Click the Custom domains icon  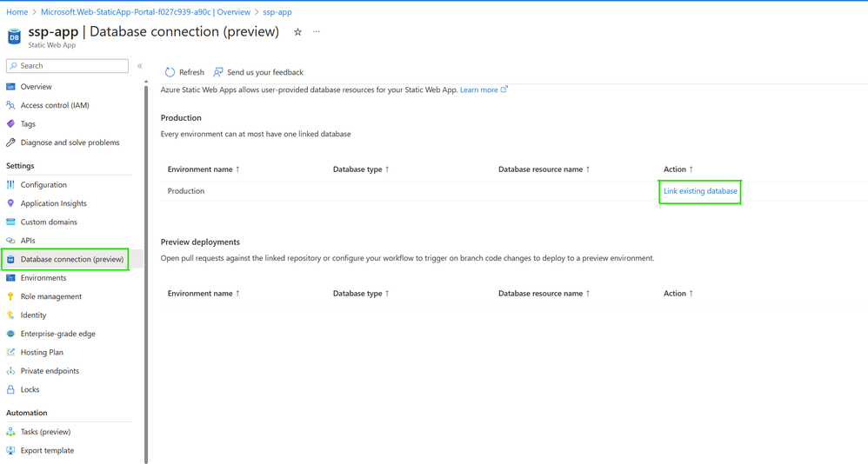coord(10,222)
